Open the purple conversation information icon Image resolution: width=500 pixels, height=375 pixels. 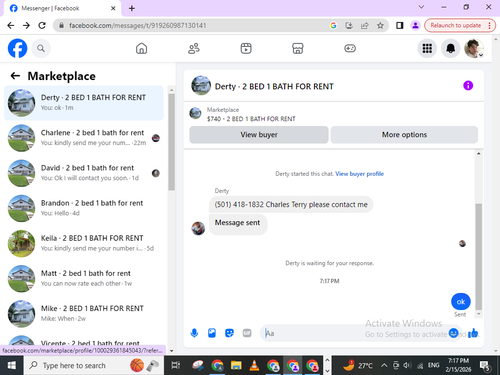[468, 86]
